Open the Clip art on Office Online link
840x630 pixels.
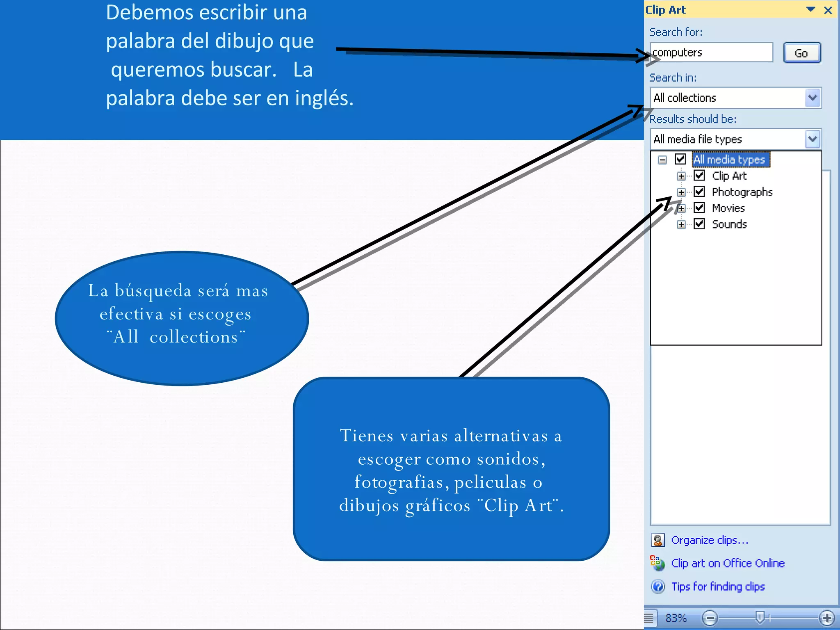(x=727, y=563)
